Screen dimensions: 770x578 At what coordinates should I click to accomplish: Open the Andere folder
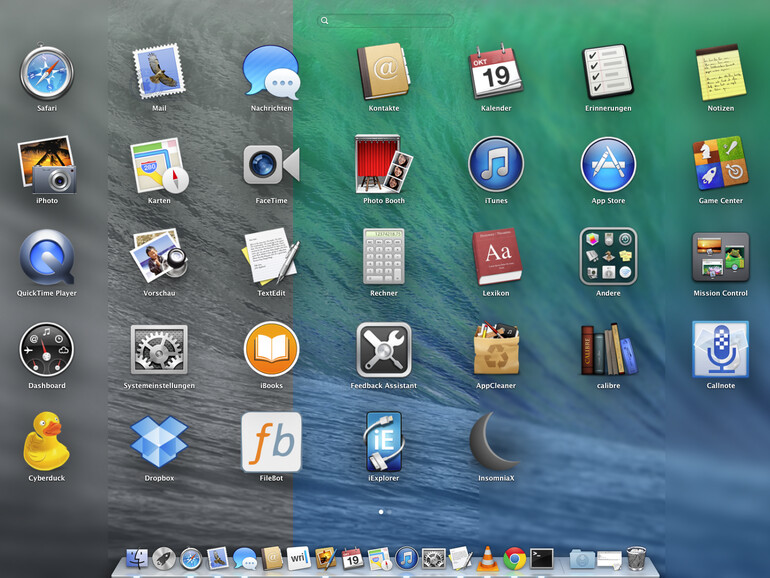click(608, 256)
